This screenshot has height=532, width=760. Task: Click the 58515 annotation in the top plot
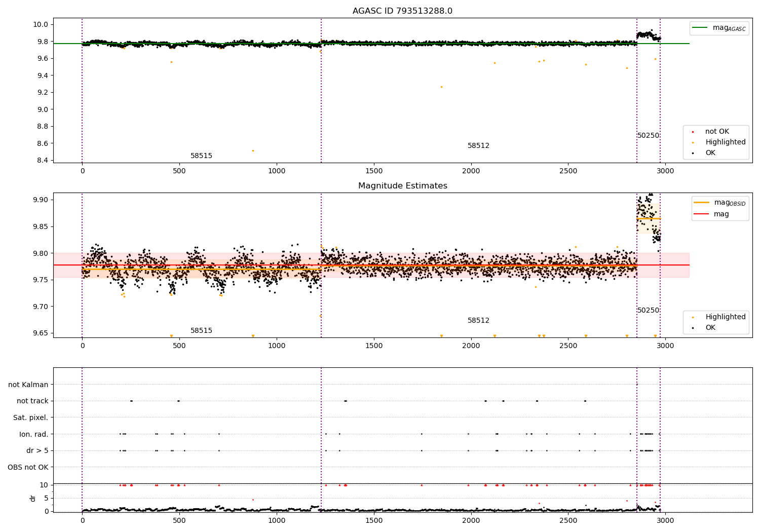pyautogui.click(x=201, y=156)
